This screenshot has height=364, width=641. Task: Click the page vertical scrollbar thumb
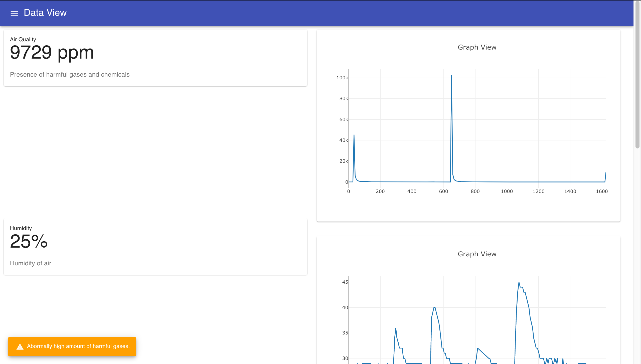[x=637, y=75]
